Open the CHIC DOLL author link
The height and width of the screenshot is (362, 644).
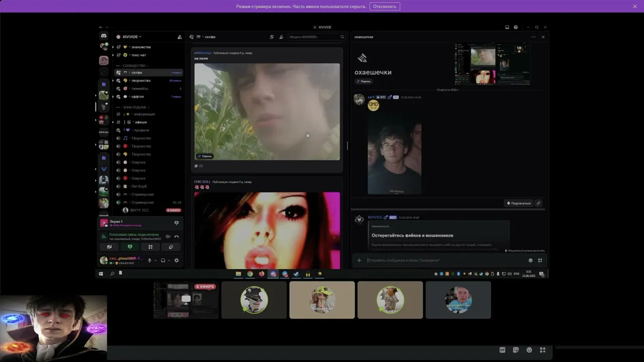click(x=202, y=182)
